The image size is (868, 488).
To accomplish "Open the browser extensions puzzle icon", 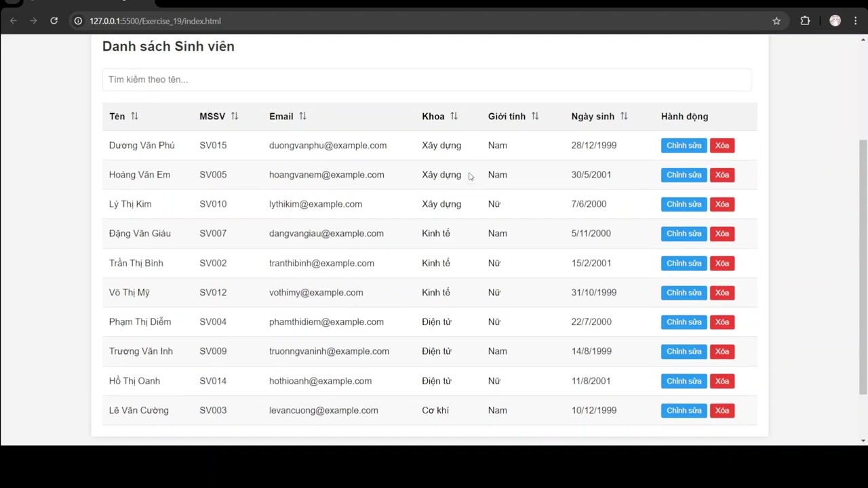I will pos(805,21).
